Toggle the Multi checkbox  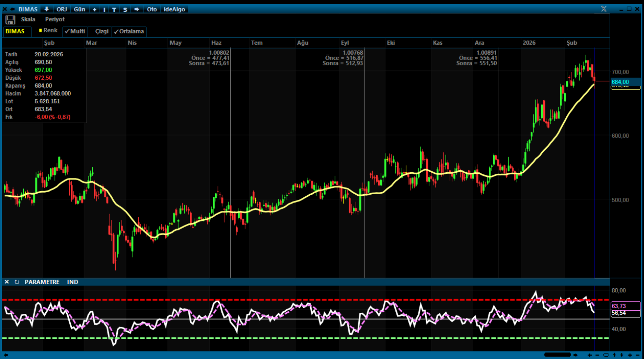(x=75, y=31)
